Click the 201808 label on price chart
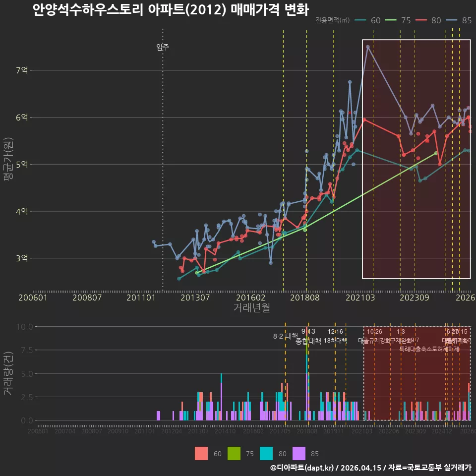 (x=305, y=297)
